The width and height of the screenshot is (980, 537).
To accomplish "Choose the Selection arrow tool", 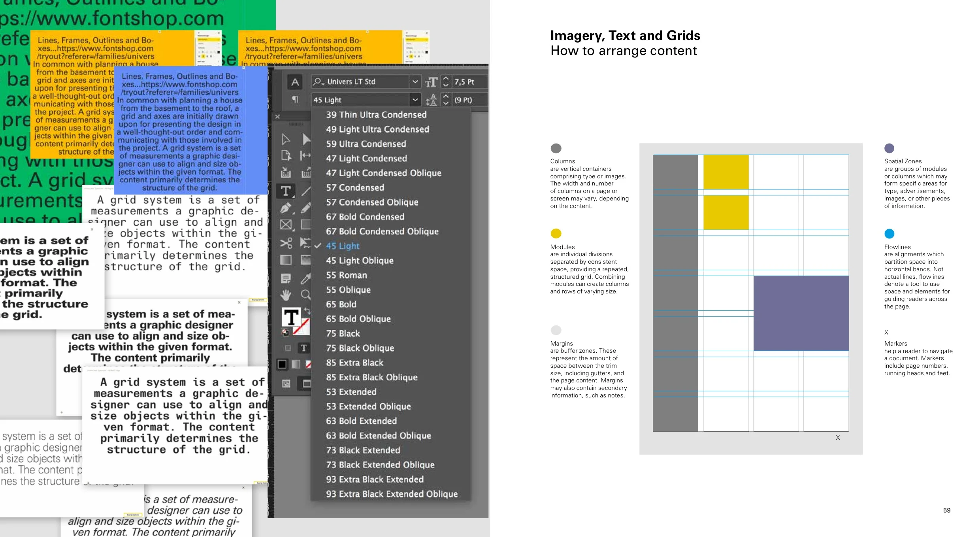I will 286,139.
